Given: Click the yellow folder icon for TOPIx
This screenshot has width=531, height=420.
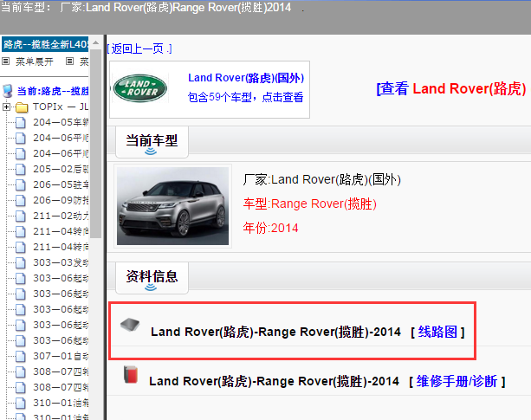Looking at the screenshot, I should click(22, 107).
